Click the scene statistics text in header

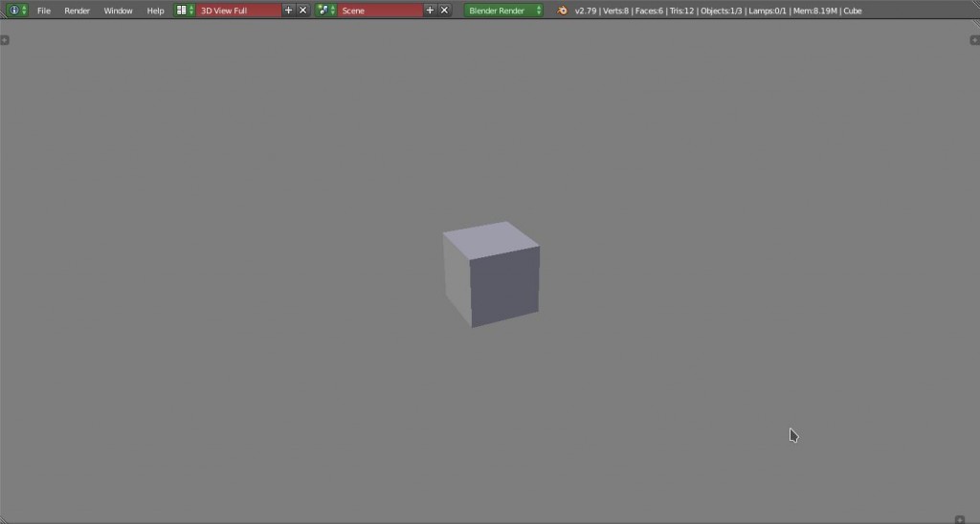(718, 11)
